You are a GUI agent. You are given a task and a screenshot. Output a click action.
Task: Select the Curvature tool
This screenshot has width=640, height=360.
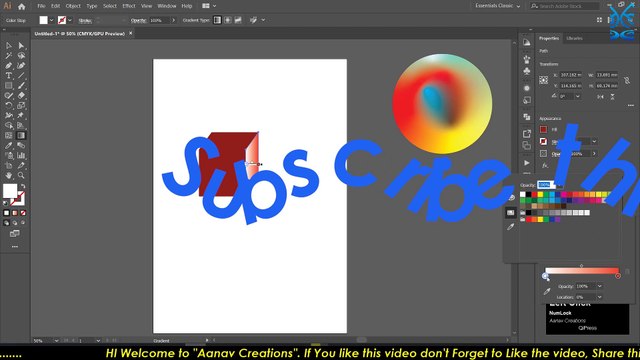[21, 65]
